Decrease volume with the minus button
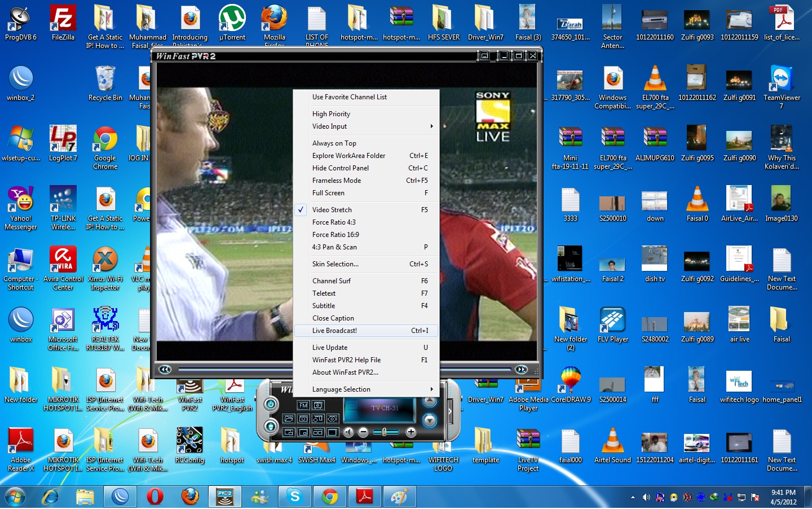 [363, 432]
